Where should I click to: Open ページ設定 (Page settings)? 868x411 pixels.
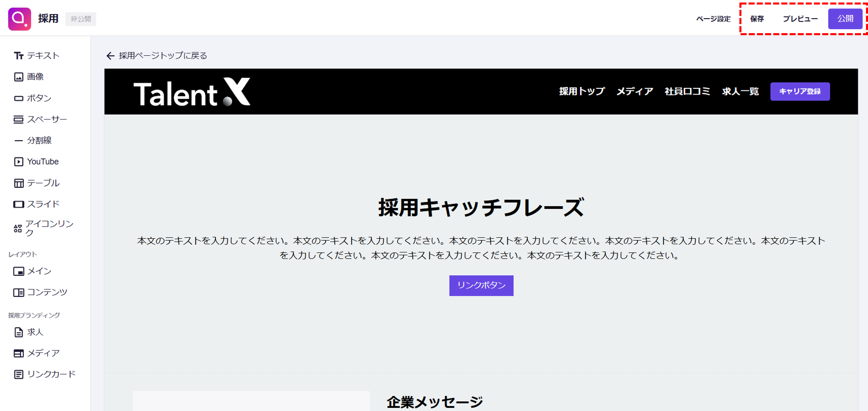point(713,19)
